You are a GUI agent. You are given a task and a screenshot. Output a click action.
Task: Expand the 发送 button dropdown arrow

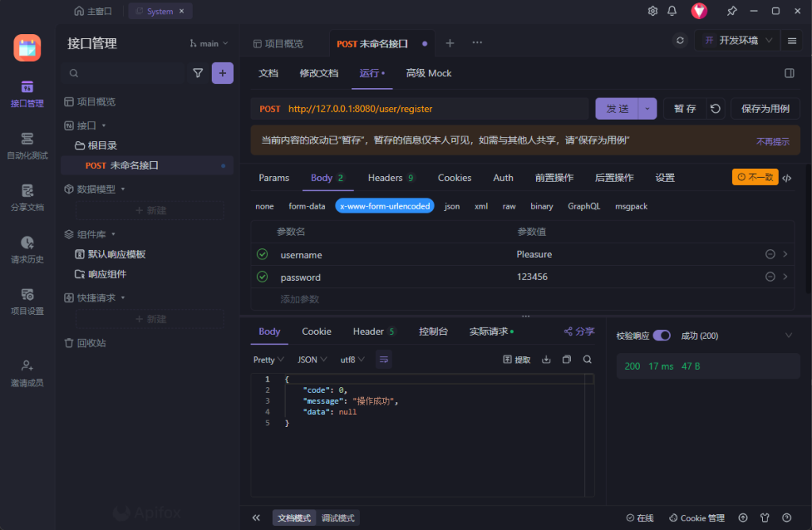(x=648, y=109)
